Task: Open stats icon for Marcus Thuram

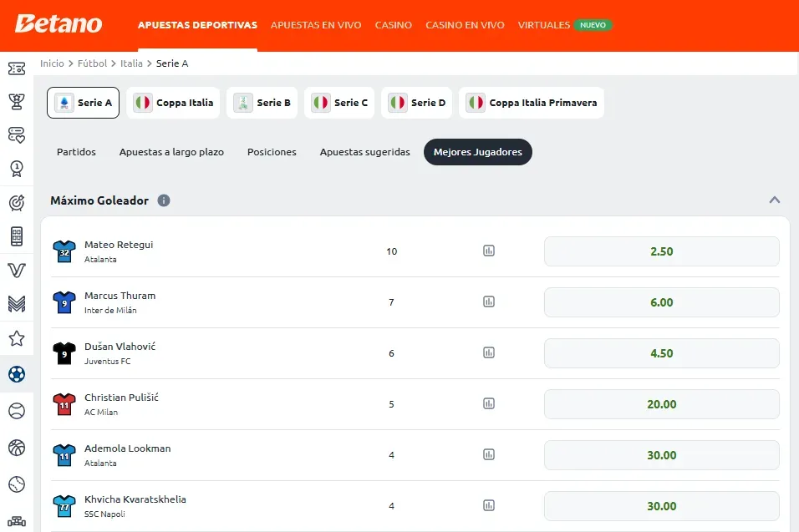Action: 489,301
